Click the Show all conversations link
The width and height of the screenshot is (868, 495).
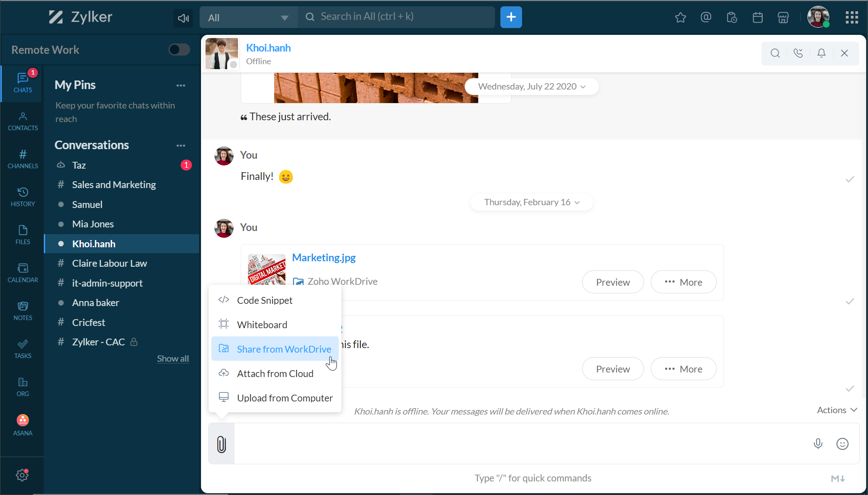click(173, 358)
